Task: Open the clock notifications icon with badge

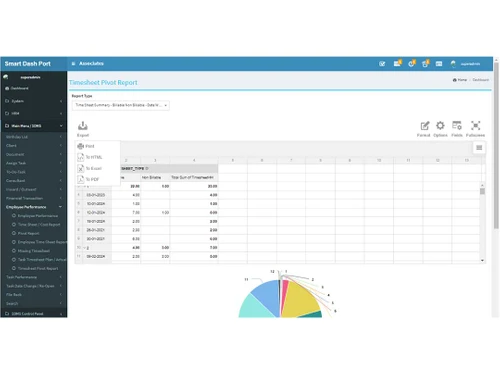Action: coord(412,63)
